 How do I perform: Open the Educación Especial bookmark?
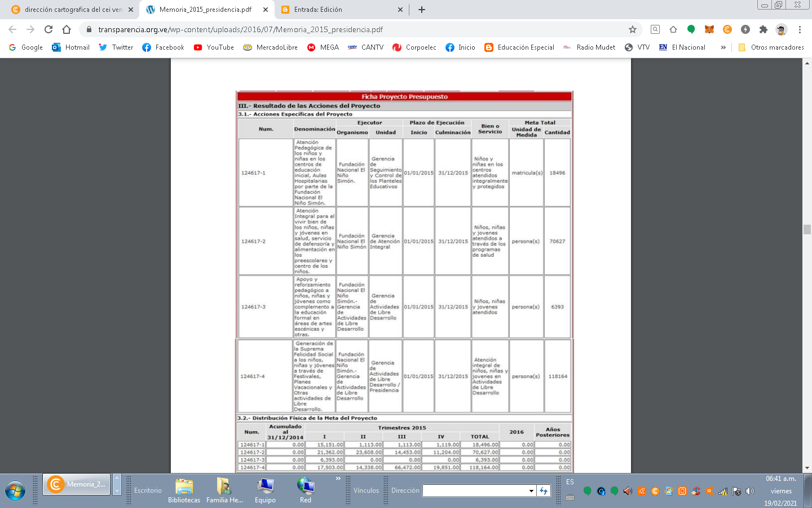519,47
